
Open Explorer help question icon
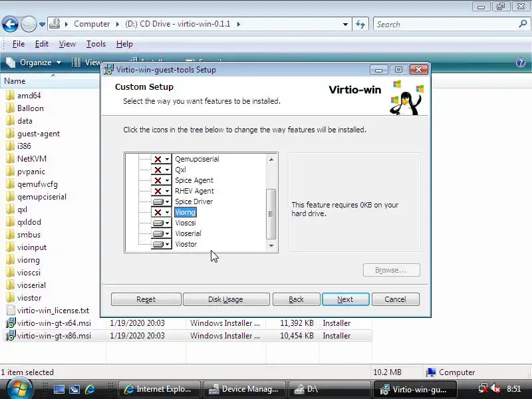coord(521,63)
